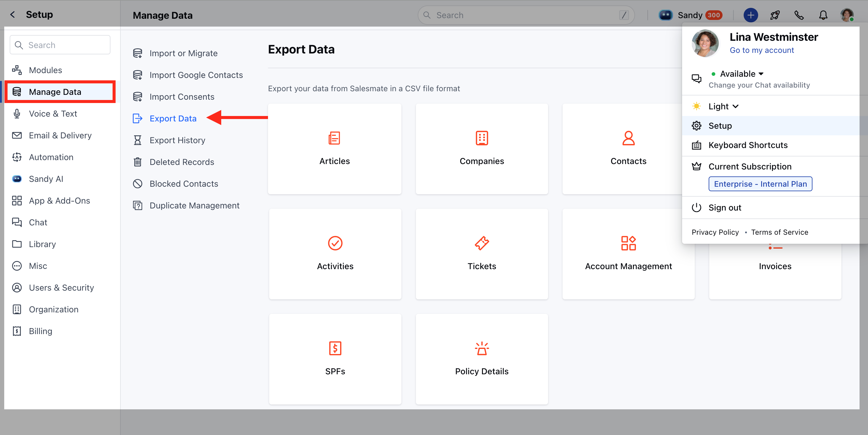The height and width of the screenshot is (435, 868).
Task: Choose the Articles export card
Action: coord(335,149)
